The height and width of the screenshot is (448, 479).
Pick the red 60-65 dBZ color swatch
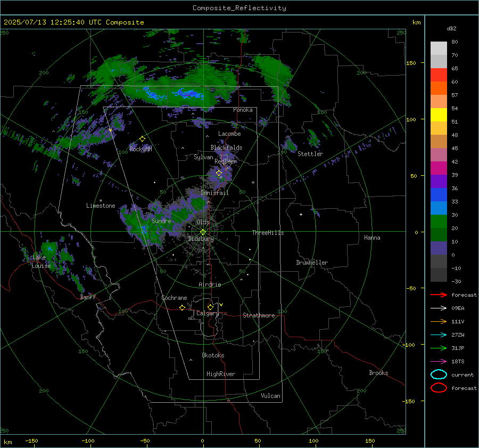coord(439,75)
